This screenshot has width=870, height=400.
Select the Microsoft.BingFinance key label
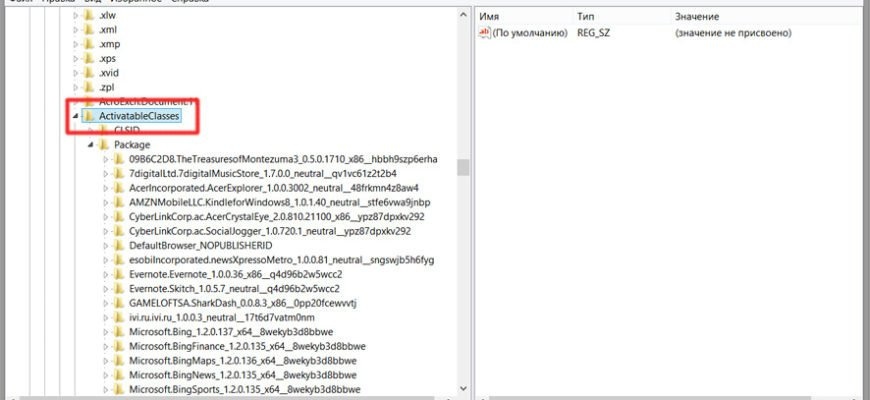coord(247,347)
